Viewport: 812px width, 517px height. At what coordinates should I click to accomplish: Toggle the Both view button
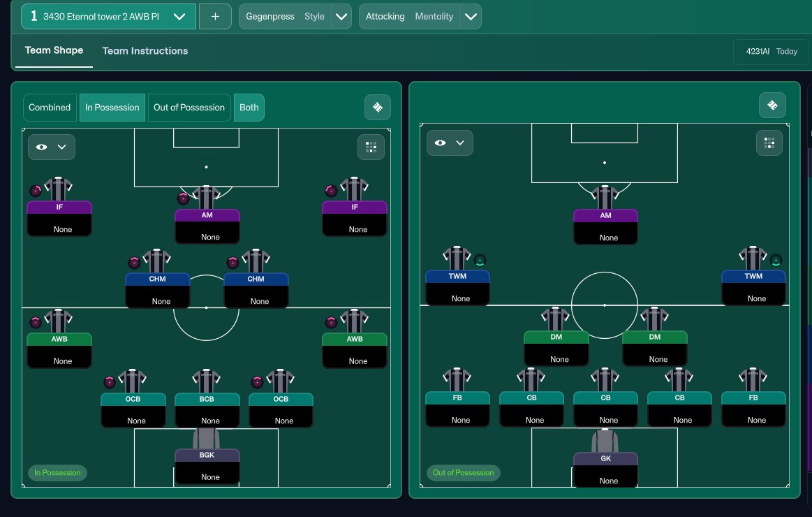click(x=249, y=107)
